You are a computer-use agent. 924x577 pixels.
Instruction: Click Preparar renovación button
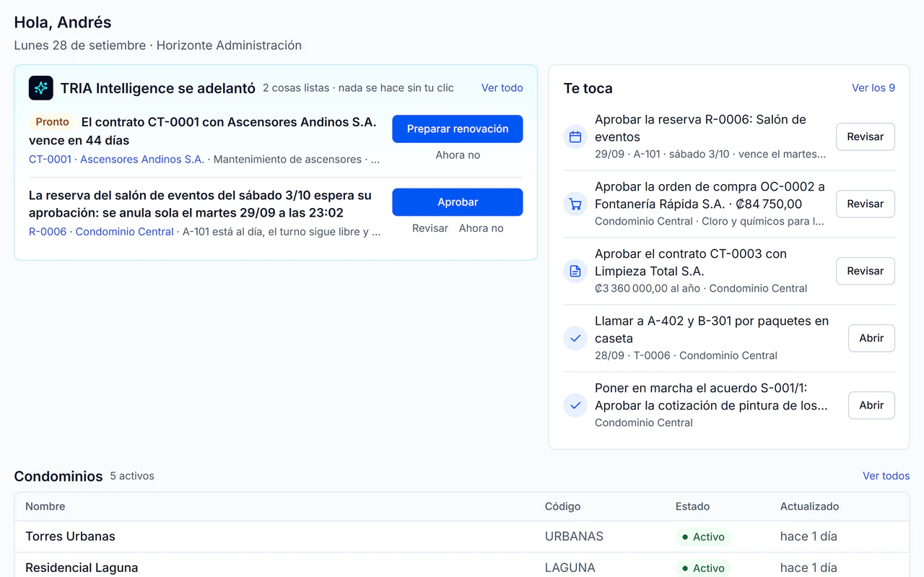(458, 129)
